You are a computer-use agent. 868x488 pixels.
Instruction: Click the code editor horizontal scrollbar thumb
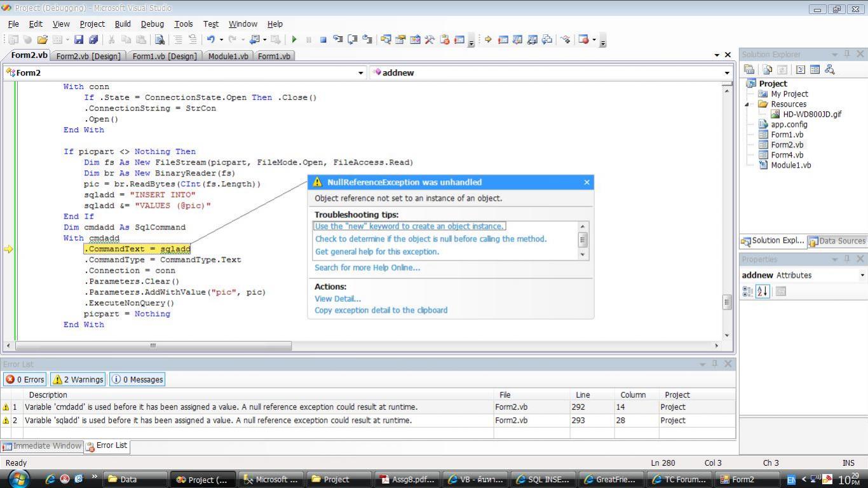(153, 346)
